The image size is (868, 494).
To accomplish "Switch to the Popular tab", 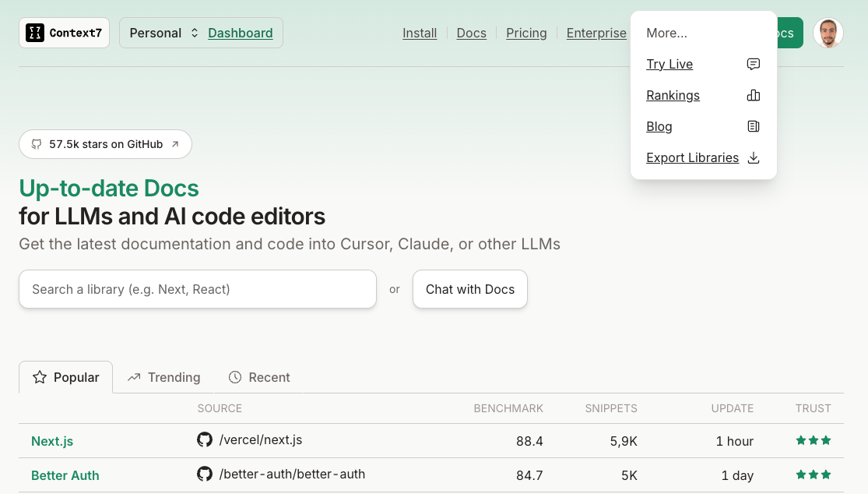I will click(x=66, y=377).
